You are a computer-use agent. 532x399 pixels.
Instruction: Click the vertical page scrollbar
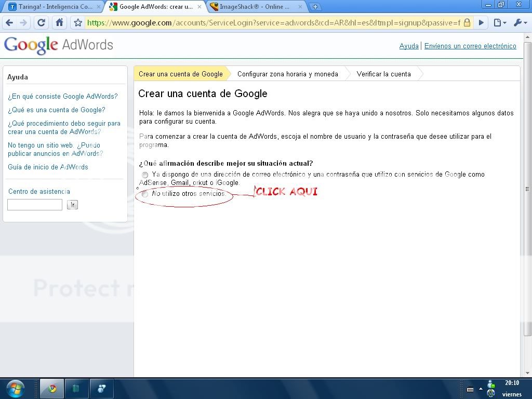pyautogui.click(x=528, y=188)
